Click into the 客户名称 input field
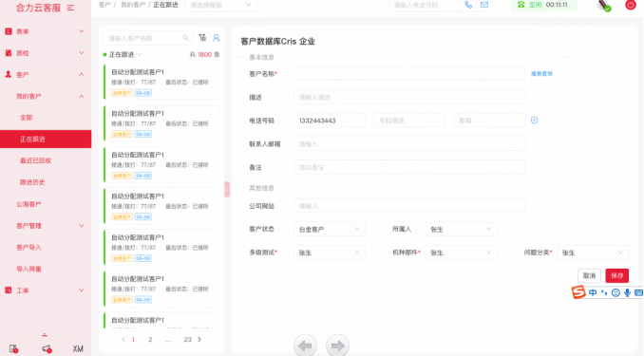This screenshot has height=356, width=644. point(409,73)
